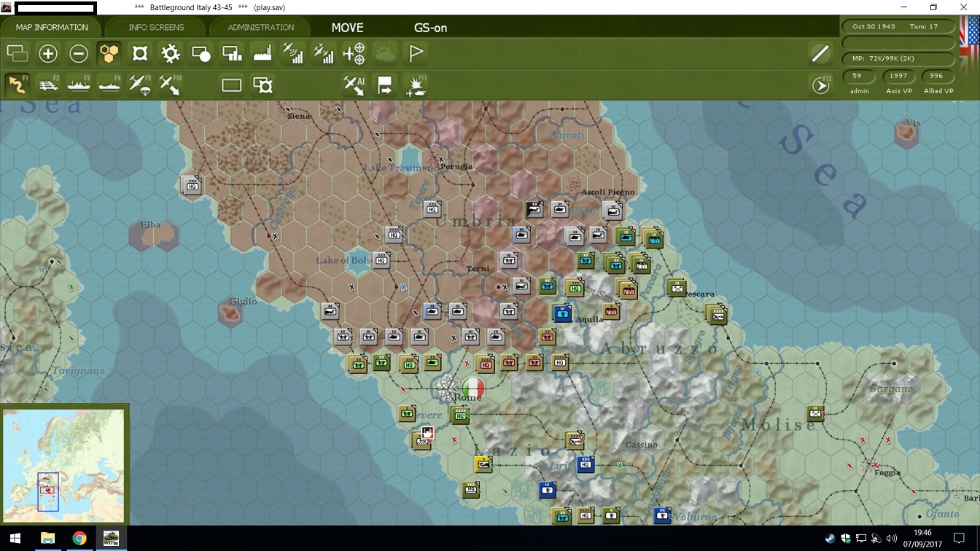Open the MAP INFORMATION tab
Image resolution: width=980 pixels, height=551 pixels.
[52, 28]
